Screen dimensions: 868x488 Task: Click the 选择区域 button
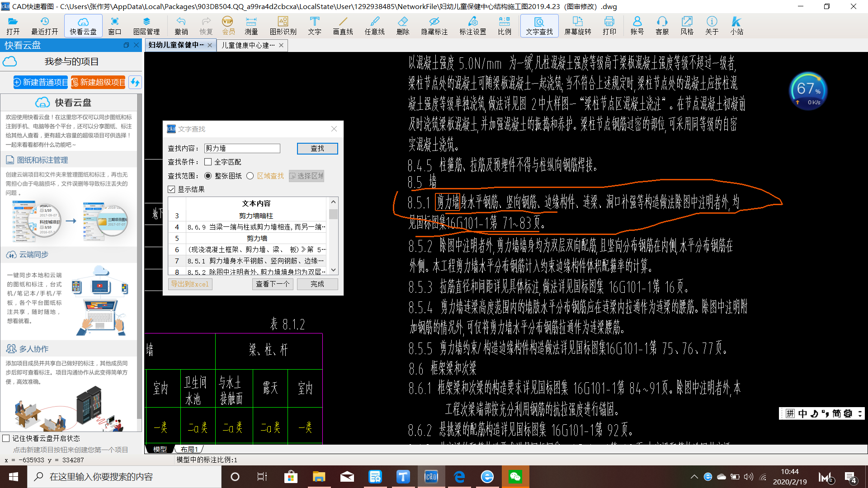coord(307,176)
